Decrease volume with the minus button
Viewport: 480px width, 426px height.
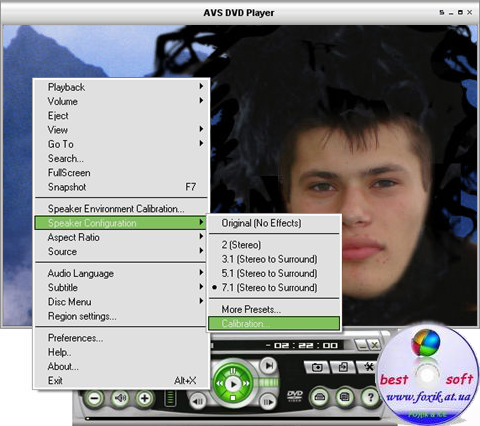(x=95, y=398)
